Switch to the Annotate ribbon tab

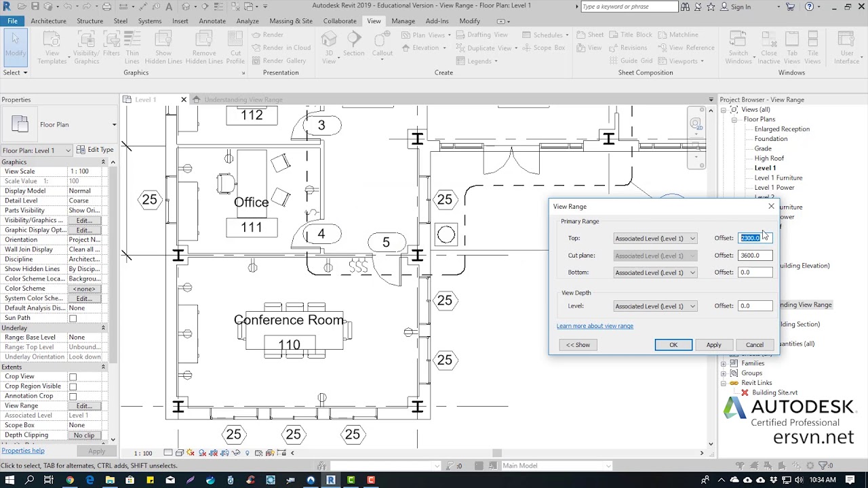[212, 21]
